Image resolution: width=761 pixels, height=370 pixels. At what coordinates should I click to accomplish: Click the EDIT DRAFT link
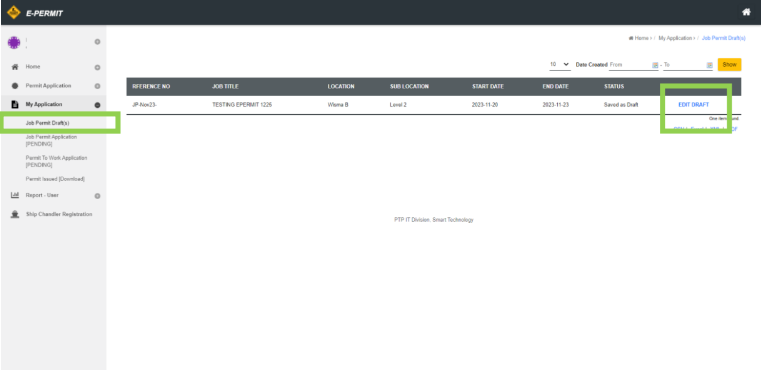tap(694, 105)
